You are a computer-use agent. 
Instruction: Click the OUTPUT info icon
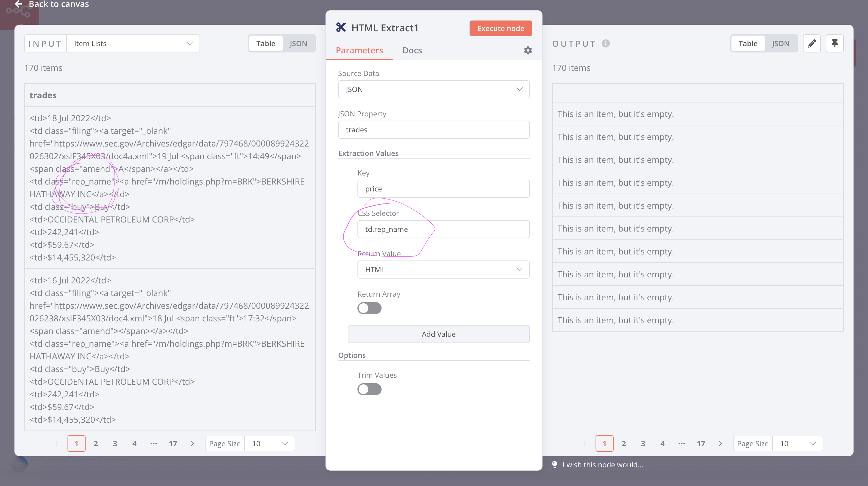pos(605,43)
